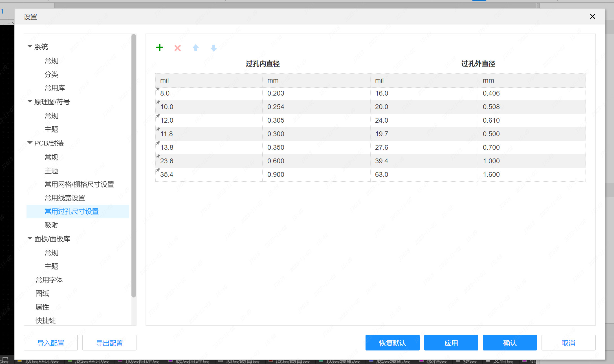Click pin icon on 12.0 row

(158, 116)
